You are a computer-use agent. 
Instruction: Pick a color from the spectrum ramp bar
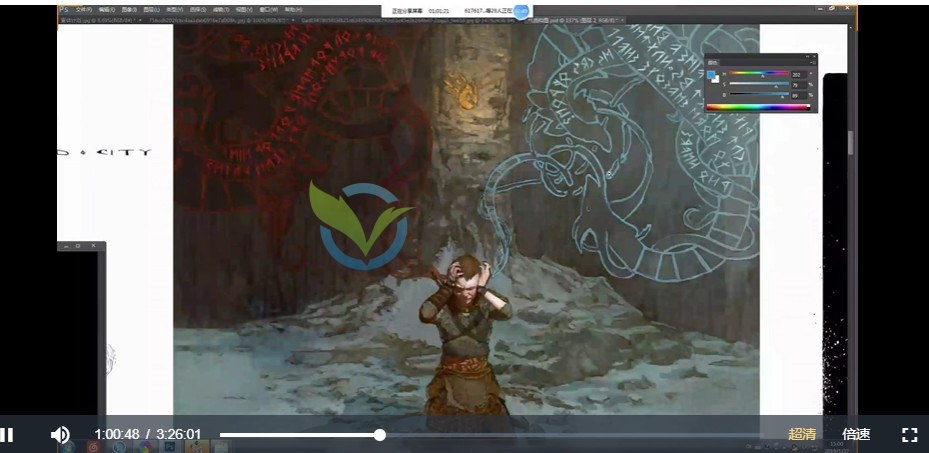[x=757, y=107]
